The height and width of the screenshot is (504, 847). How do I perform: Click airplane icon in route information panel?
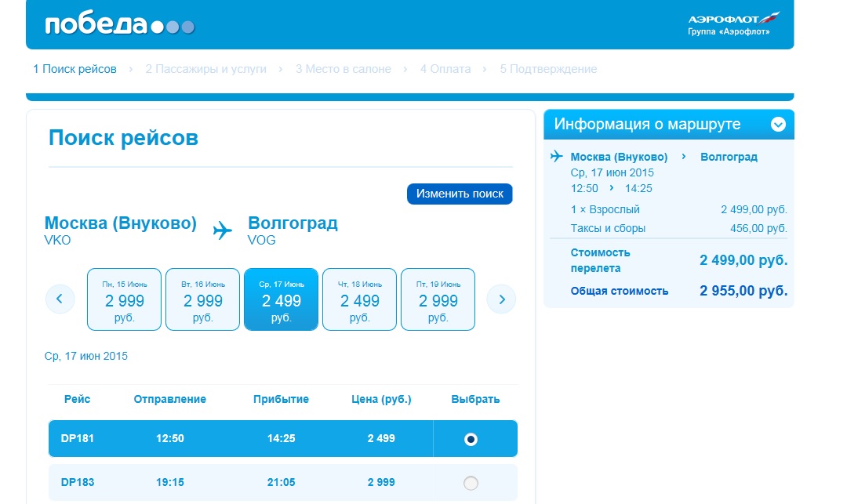coord(557,157)
